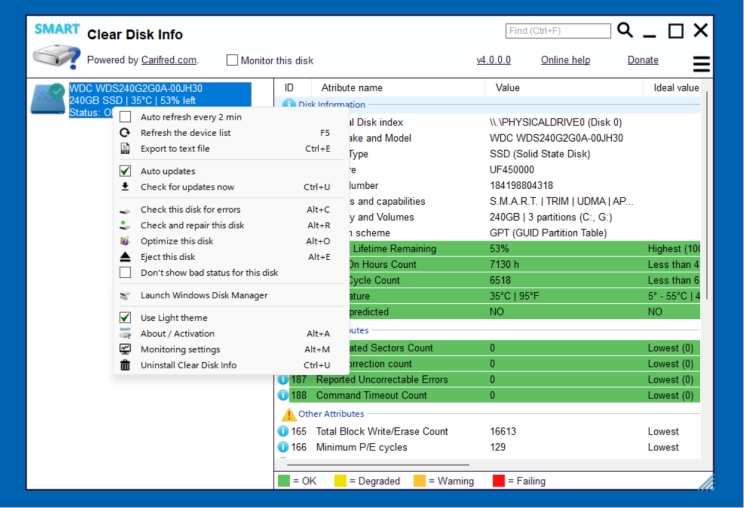
Task: Enable Auto refresh every 2 min
Action: (125, 117)
